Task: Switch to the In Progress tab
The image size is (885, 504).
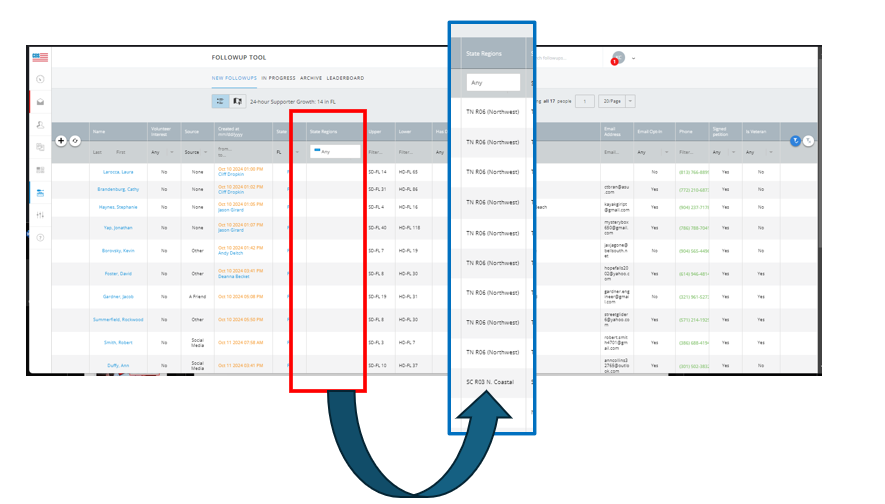Action: pos(278,78)
